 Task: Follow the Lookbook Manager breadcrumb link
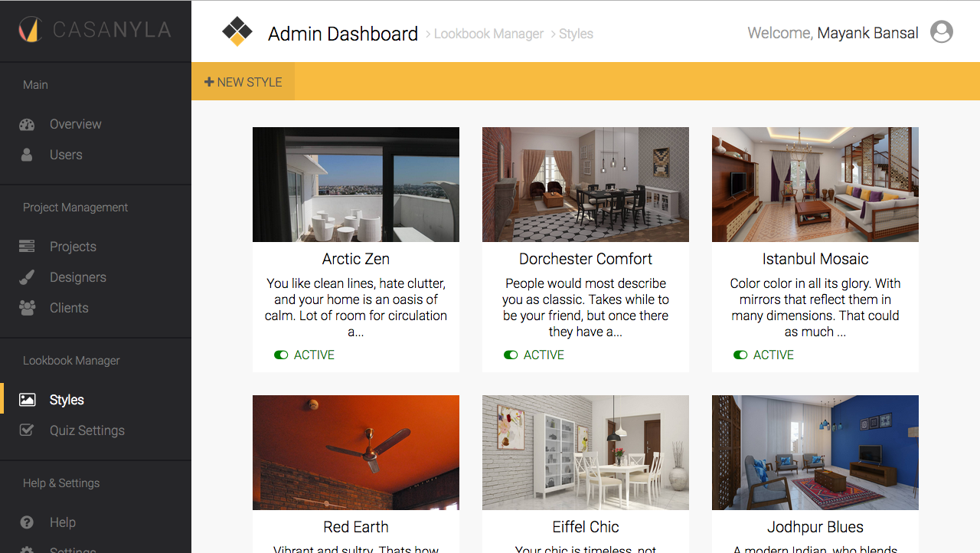point(488,34)
